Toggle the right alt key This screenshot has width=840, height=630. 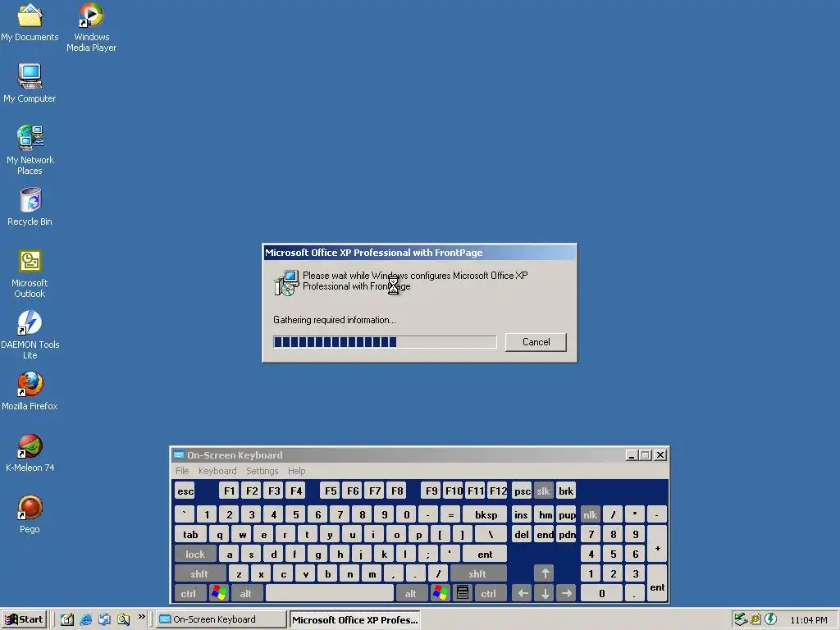point(412,593)
